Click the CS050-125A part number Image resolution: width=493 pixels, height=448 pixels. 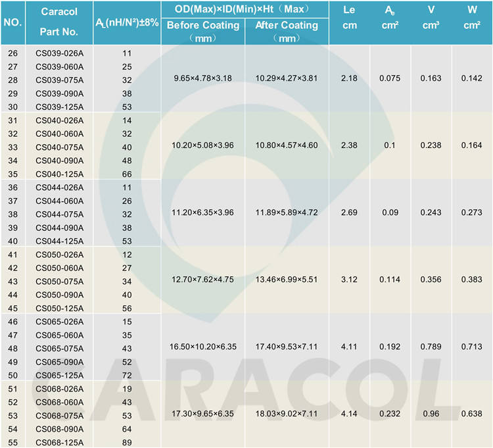click(59, 309)
